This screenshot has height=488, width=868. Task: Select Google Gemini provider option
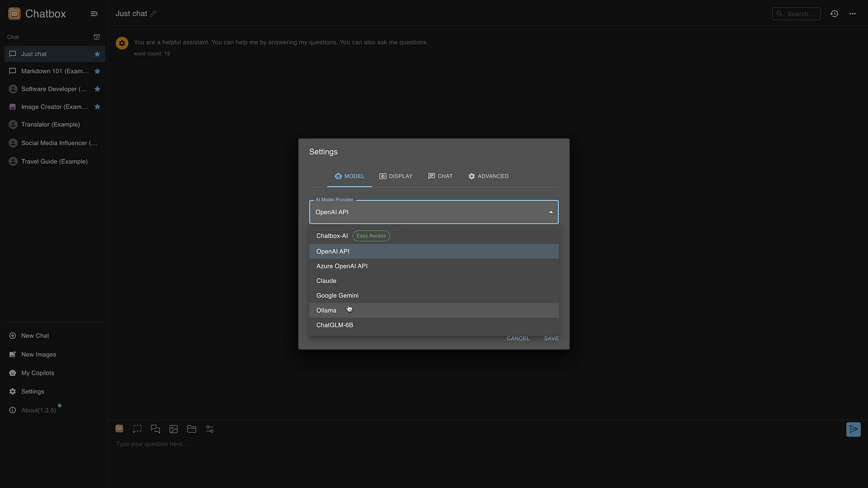337,296
